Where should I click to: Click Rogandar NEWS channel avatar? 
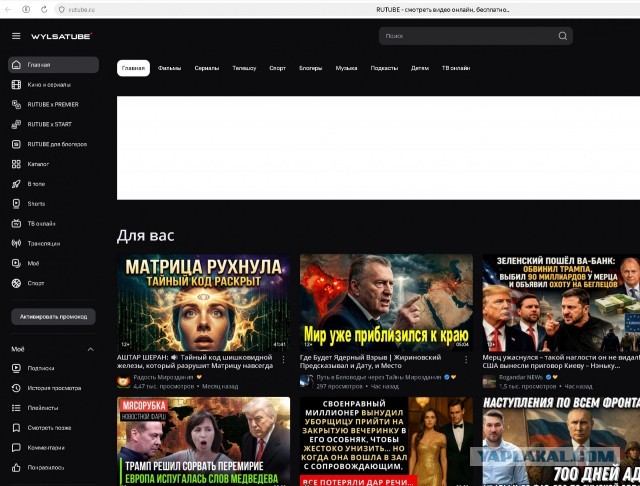coord(489,382)
